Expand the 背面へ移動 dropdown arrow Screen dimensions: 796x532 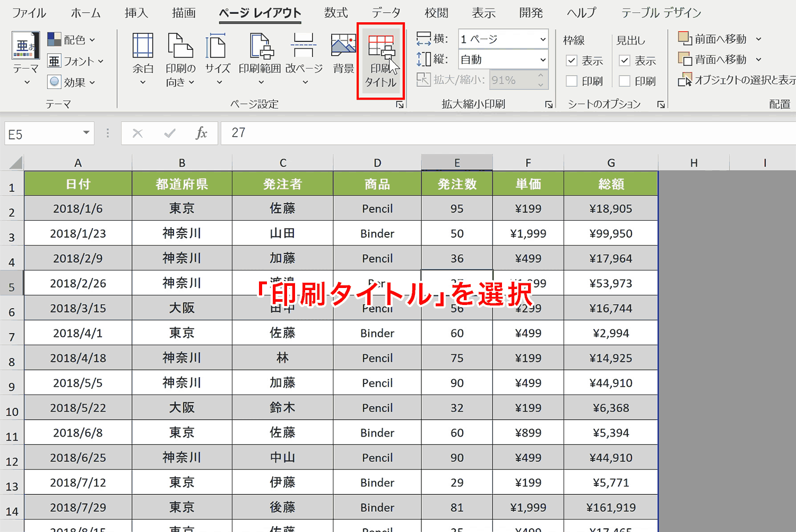(x=758, y=59)
